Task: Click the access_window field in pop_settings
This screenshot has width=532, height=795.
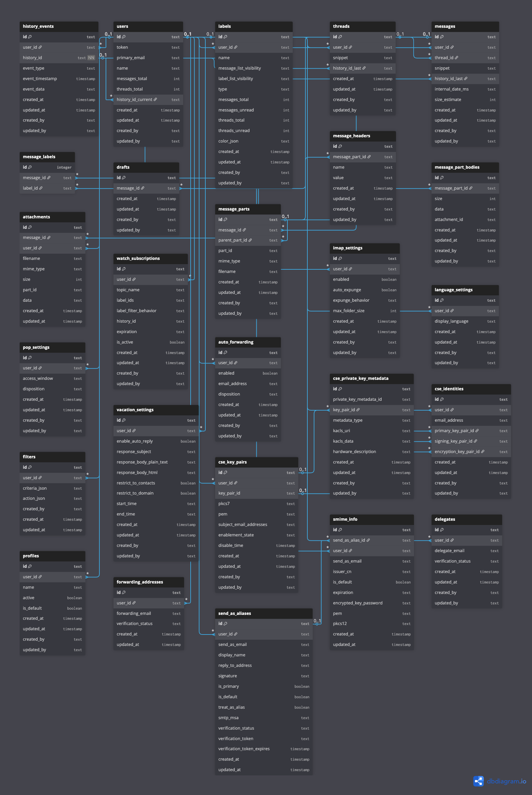Action: [x=53, y=379]
